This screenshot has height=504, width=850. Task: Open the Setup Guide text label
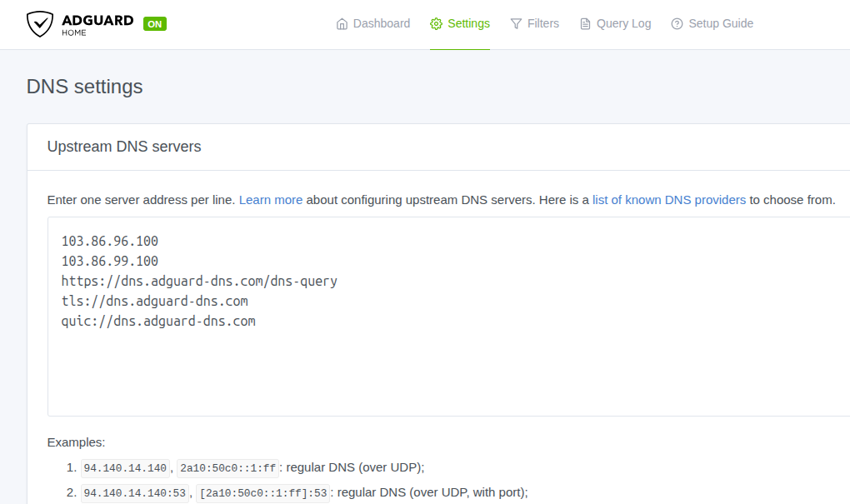[721, 24]
